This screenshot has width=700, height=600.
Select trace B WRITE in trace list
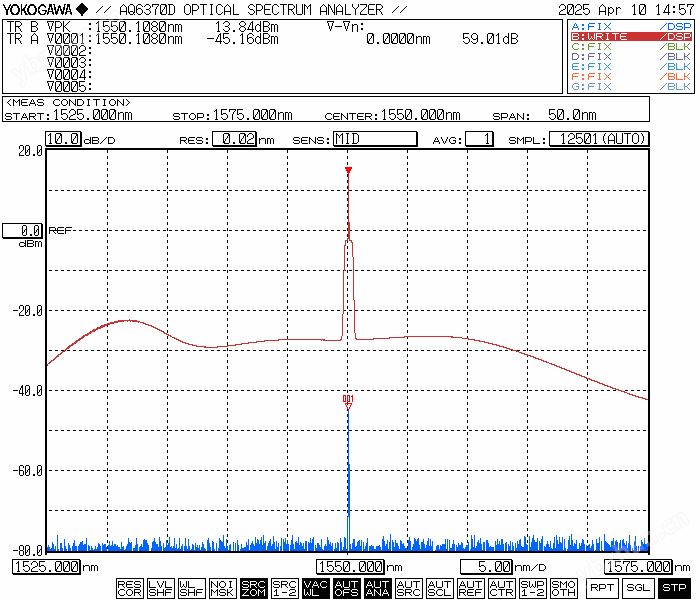[630, 36]
